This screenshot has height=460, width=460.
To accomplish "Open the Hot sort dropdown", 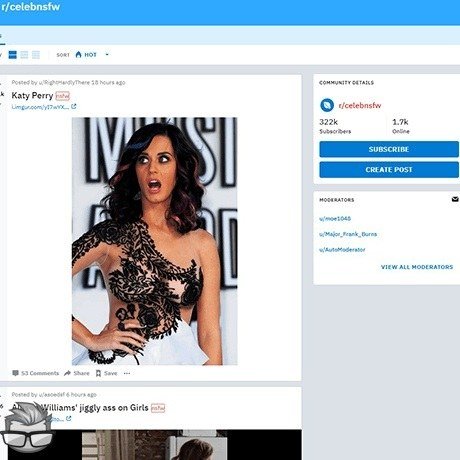I will (86, 55).
